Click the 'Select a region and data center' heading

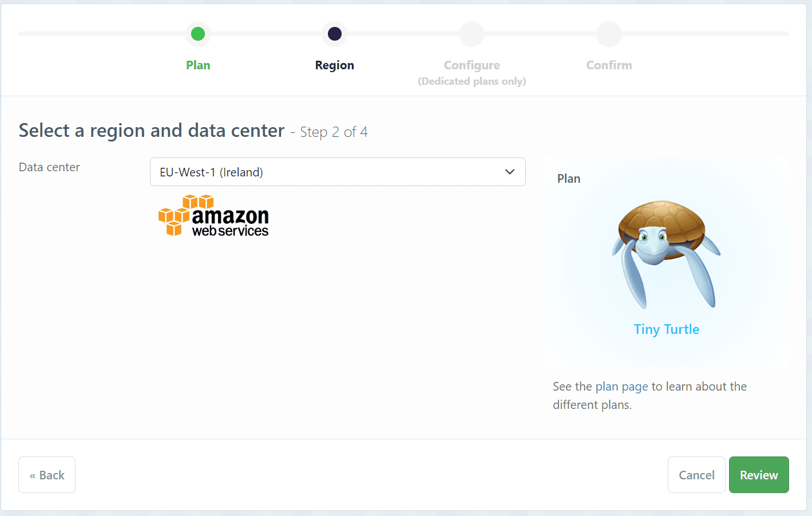[x=152, y=131]
